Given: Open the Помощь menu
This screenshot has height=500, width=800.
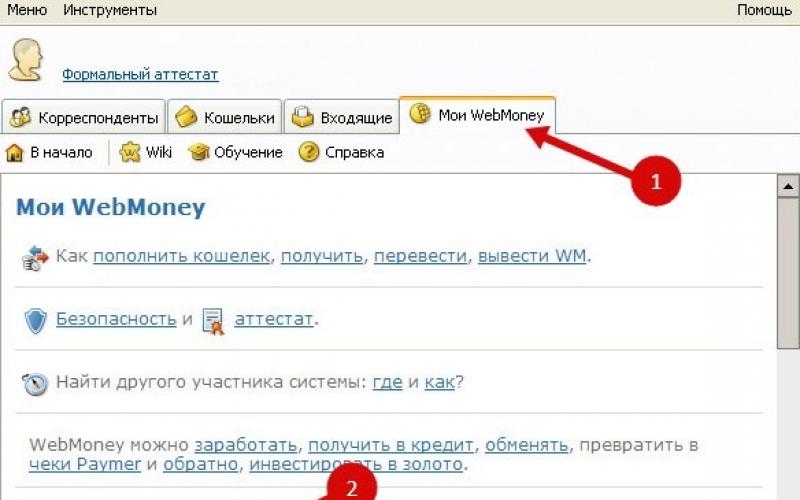Looking at the screenshot, I should pos(764,10).
